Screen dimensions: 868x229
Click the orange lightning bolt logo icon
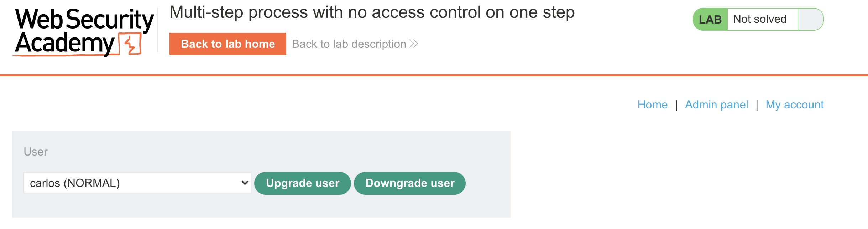coord(130,44)
